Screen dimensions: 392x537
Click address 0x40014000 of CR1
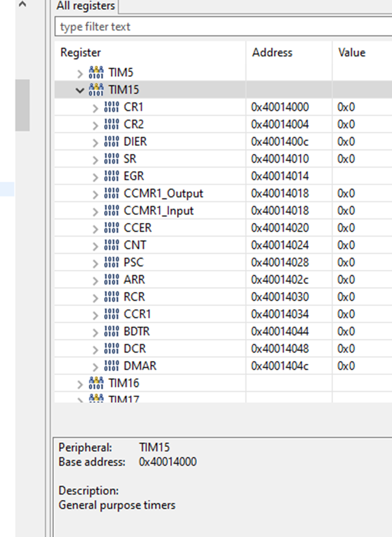[x=279, y=107]
